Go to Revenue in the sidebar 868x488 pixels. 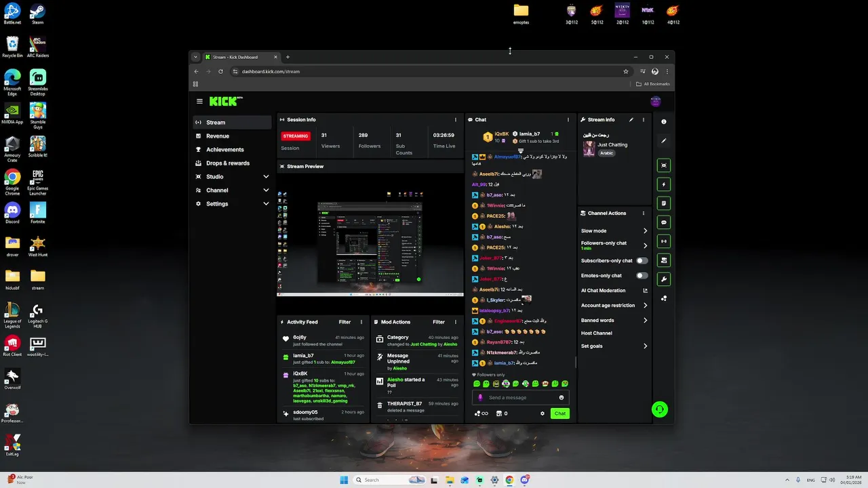(x=233, y=136)
